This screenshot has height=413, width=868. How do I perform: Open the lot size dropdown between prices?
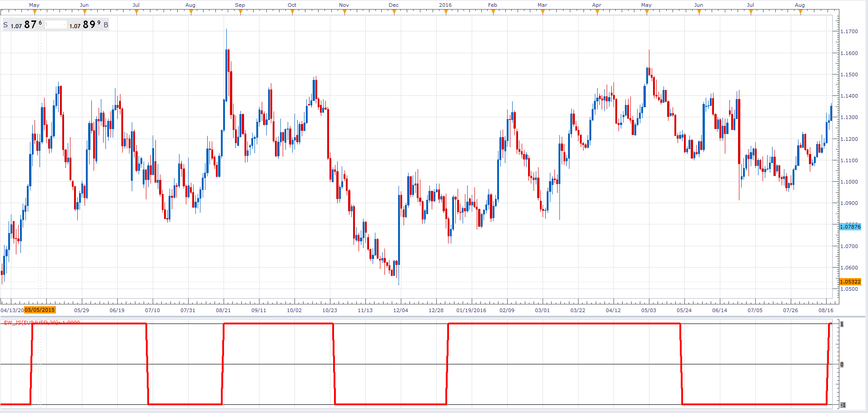[x=56, y=25]
